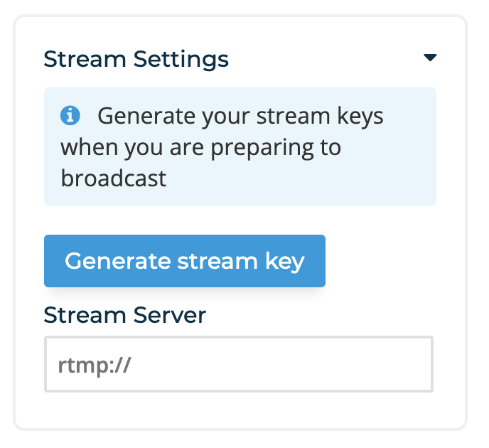489x448 pixels.
Task: Click the "Generate" word in the info banner
Action: (146, 116)
